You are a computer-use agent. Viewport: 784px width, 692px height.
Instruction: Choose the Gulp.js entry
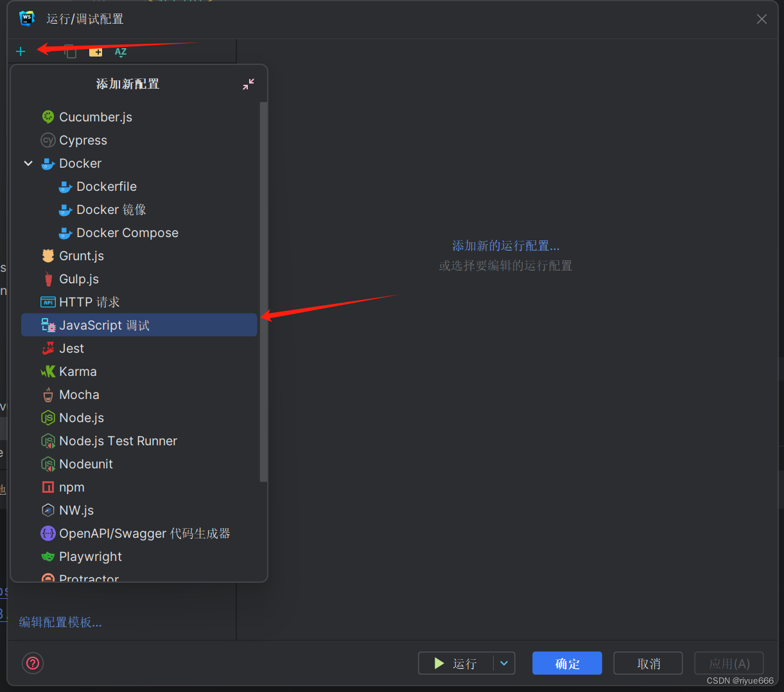(139, 279)
